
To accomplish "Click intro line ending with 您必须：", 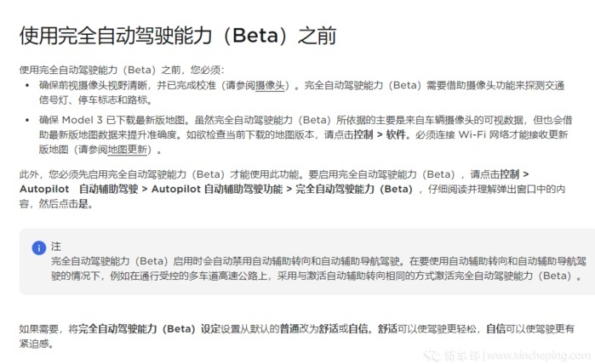I will click(122, 70).
